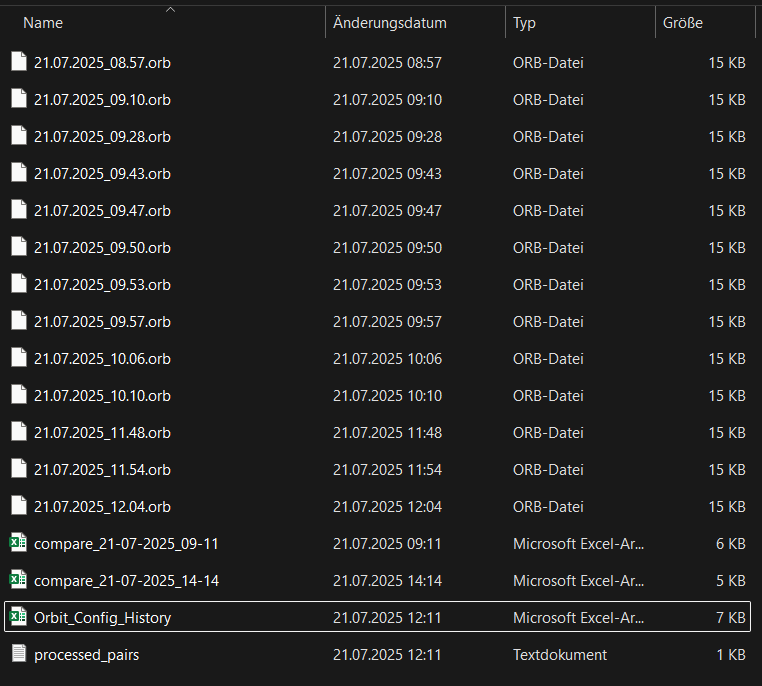Select file name compare_21-07-2025_14-14
Image resolution: width=762 pixels, height=686 pixels.
pyautogui.click(x=126, y=581)
